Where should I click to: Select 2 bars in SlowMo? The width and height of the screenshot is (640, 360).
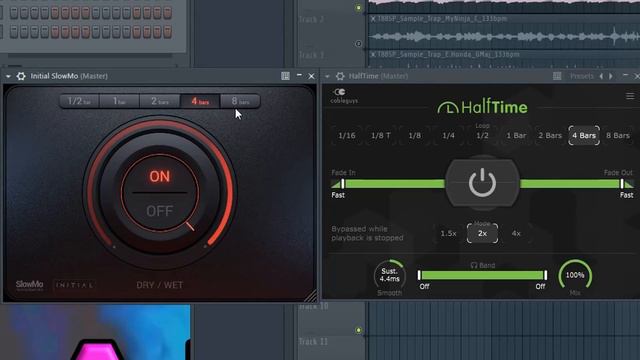tap(160, 101)
